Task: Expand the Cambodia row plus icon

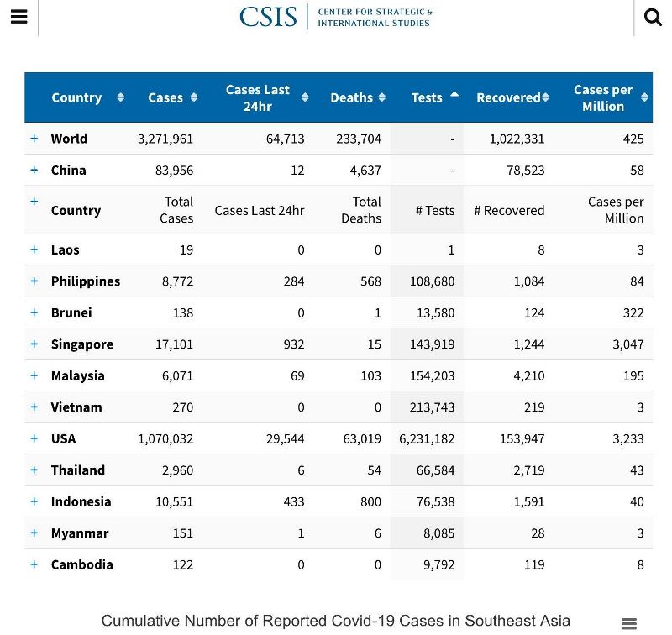Action: (34, 564)
